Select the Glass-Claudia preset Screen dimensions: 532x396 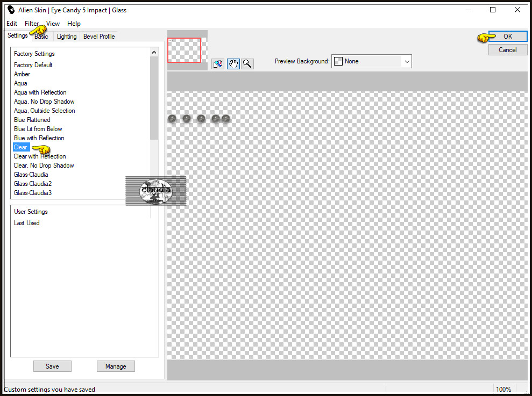coord(31,175)
